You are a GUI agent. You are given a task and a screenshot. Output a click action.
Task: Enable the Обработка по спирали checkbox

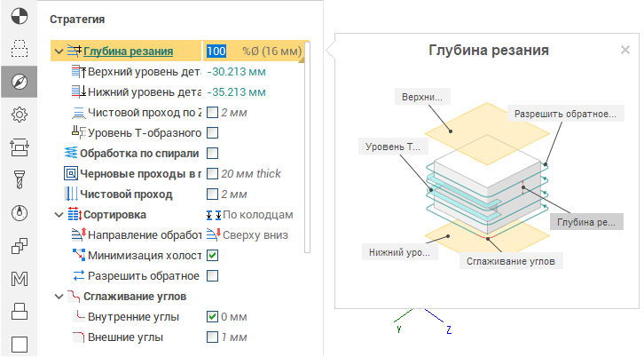pos(212,154)
